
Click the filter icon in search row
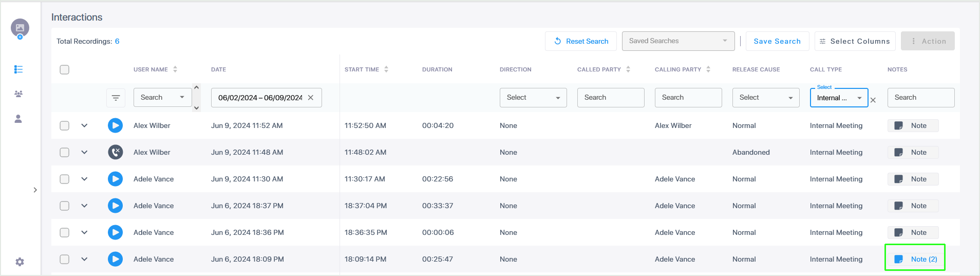(116, 98)
